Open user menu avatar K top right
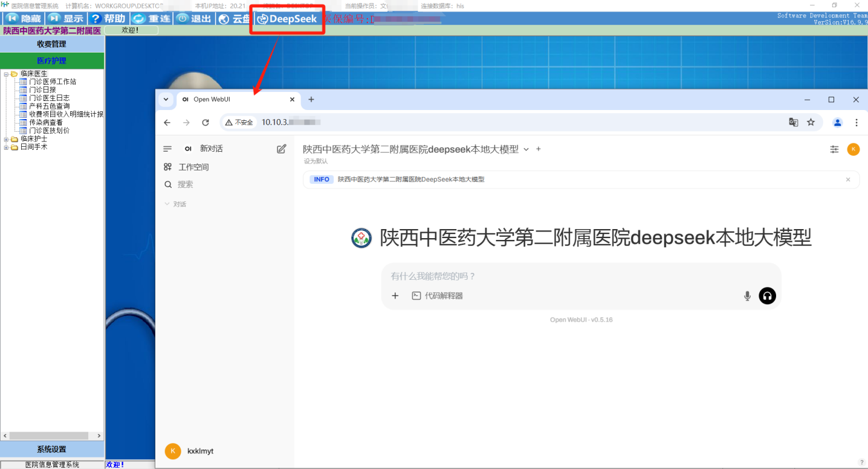The image size is (868, 469). point(853,149)
